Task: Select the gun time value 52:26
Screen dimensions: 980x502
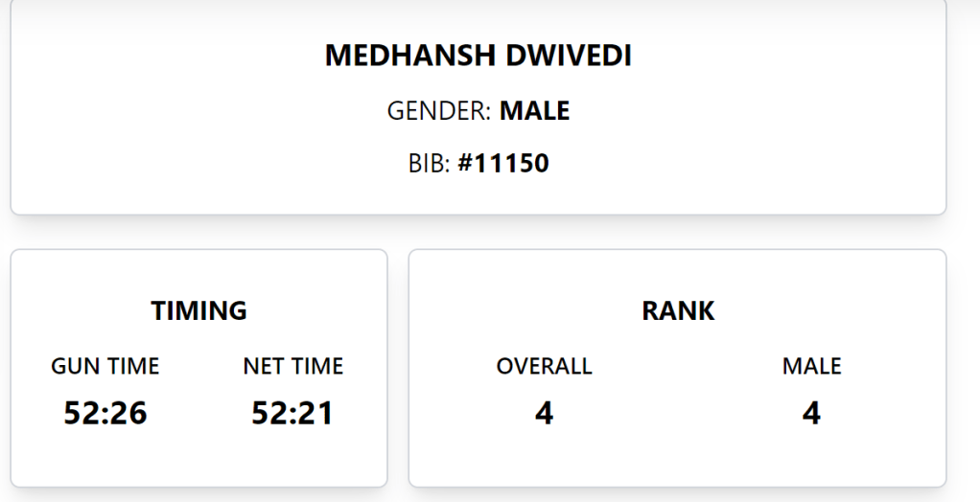Action: pyautogui.click(x=105, y=413)
